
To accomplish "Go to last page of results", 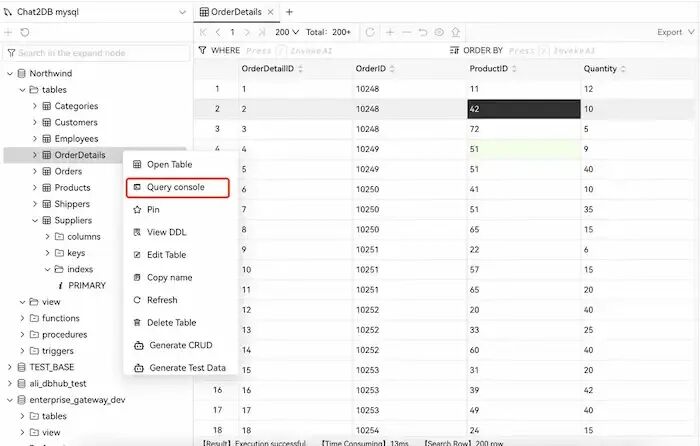I will pyautogui.click(x=262, y=32).
